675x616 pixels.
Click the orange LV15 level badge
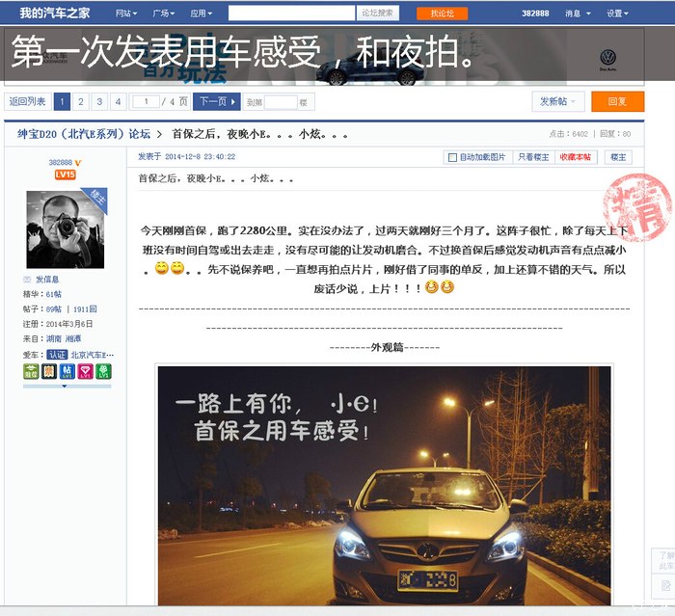pyautogui.click(x=65, y=174)
